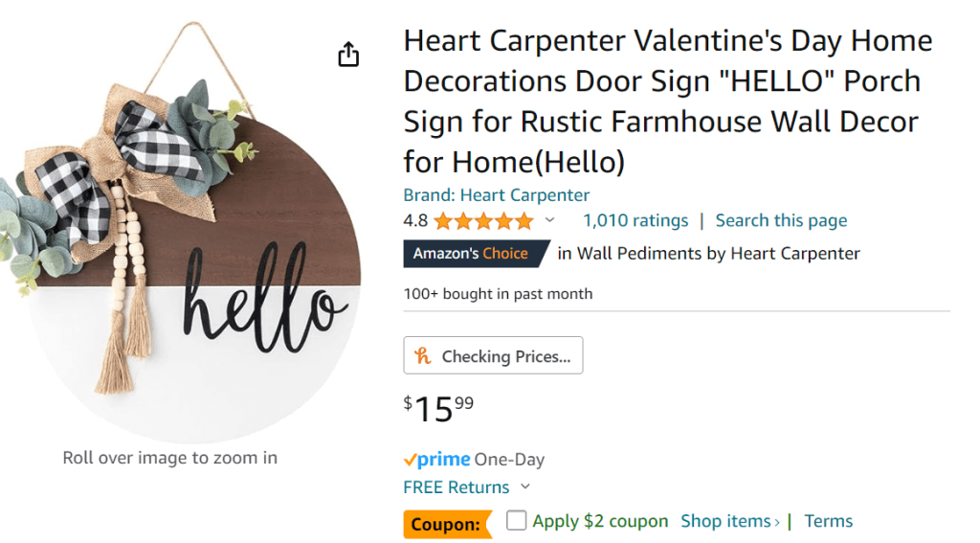Click the Prime checkmark logo

pyautogui.click(x=436, y=460)
